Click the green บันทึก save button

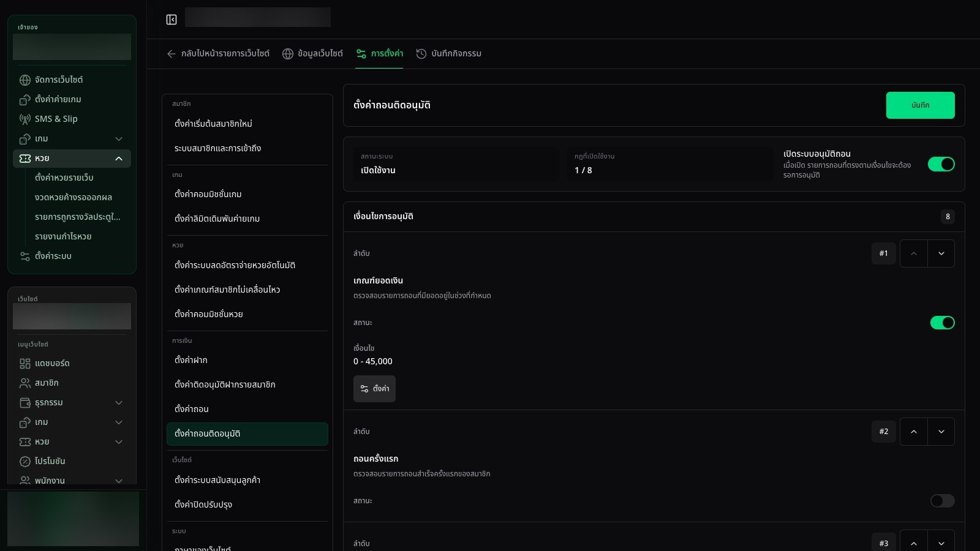pyautogui.click(x=920, y=105)
